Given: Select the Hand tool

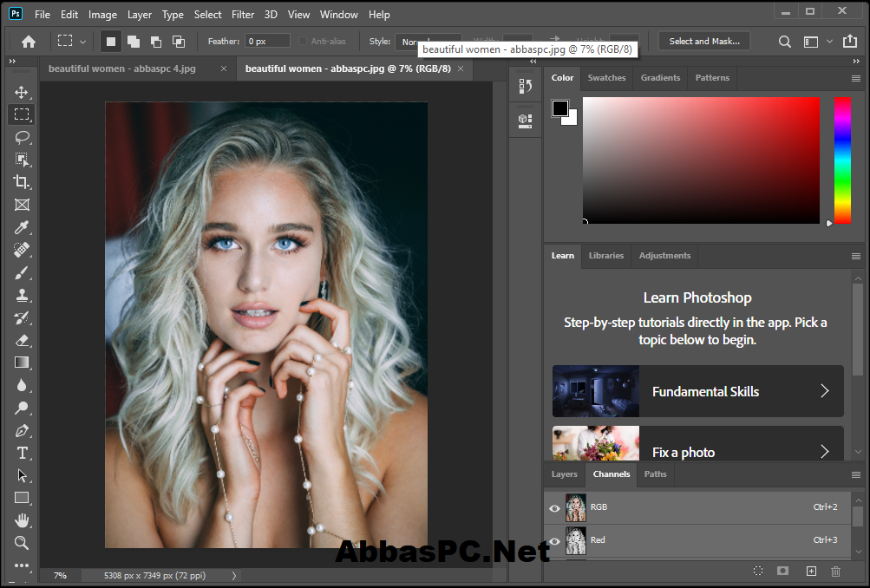Looking at the screenshot, I should [x=22, y=520].
